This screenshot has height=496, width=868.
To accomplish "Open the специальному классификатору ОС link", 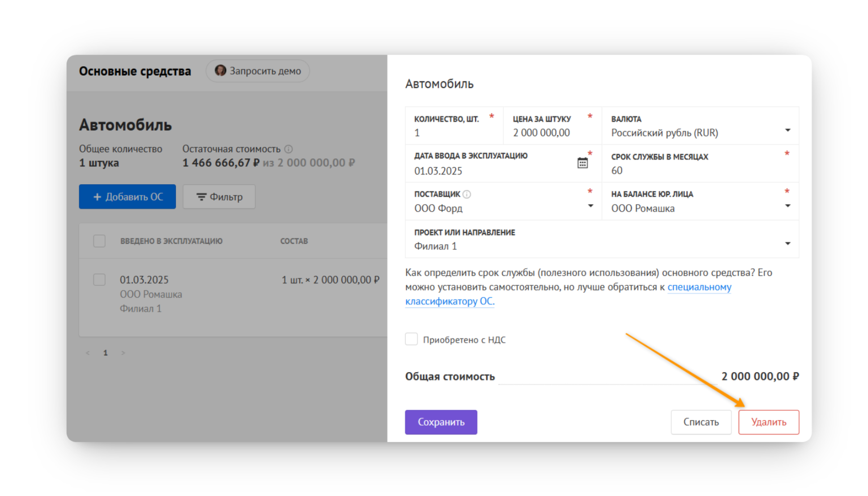I will click(568, 294).
